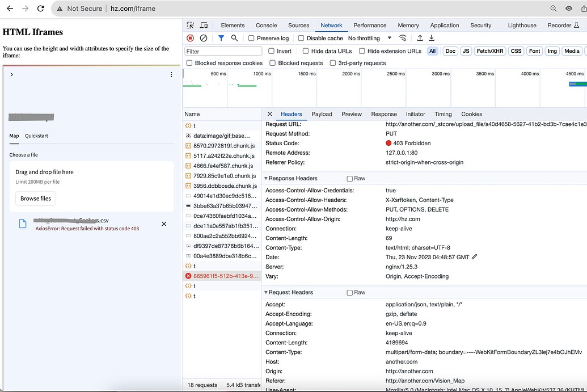Select the inspect element tool

coord(191,25)
